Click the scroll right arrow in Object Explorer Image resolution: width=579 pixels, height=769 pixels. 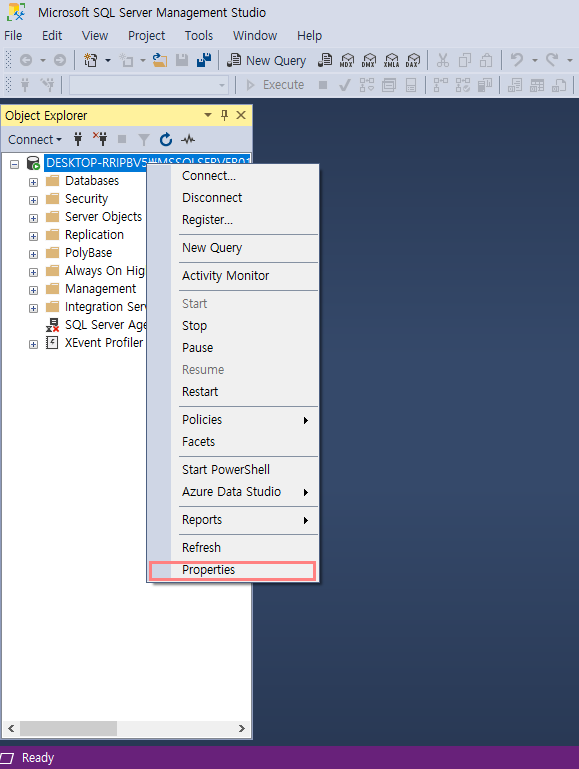pos(242,728)
